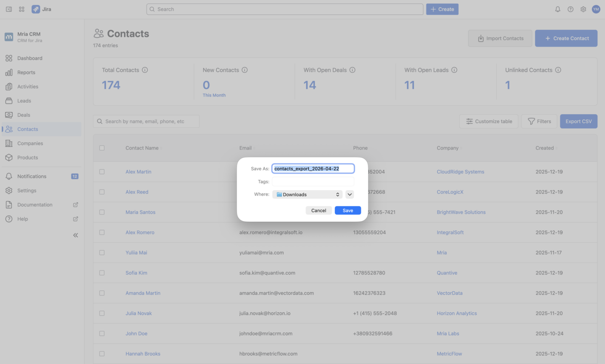Open the Dashboard from the sidebar icon
605x364 pixels.
tap(9, 58)
